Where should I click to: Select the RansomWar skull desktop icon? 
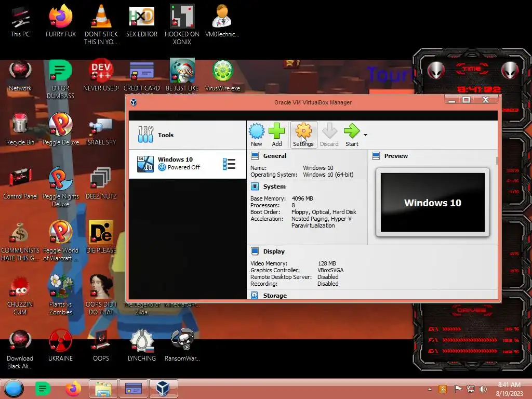(x=182, y=345)
